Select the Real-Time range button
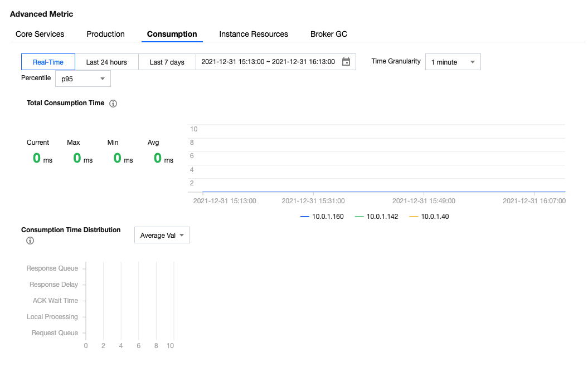The height and width of the screenshot is (382, 588). pyautogui.click(x=48, y=62)
